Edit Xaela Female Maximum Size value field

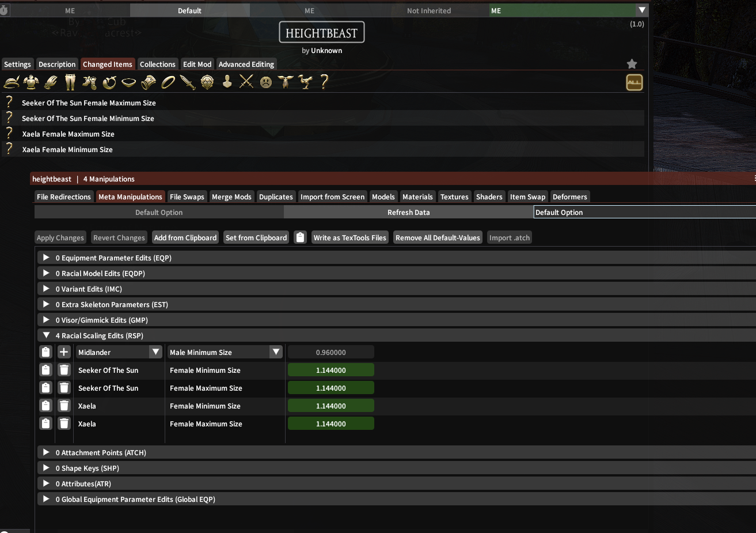click(331, 424)
